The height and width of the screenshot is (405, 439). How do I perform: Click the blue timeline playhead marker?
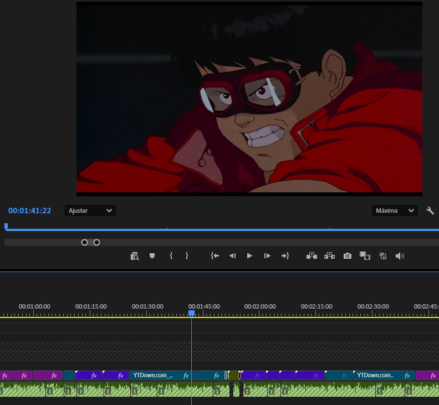click(x=191, y=313)
